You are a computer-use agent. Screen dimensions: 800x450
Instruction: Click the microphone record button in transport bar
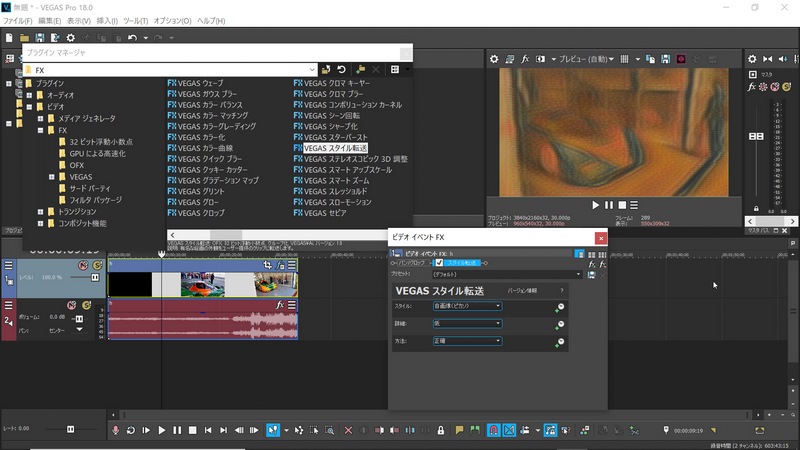pyautogui.click(x=115, y=430)
